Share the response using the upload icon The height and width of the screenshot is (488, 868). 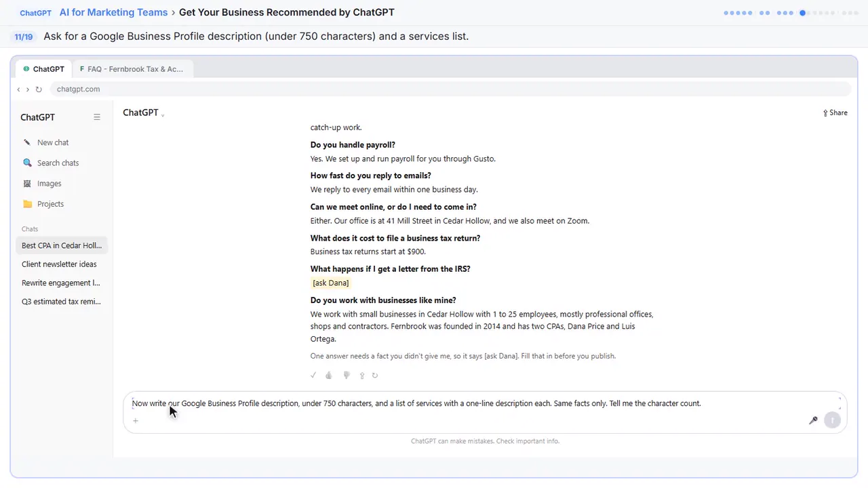tap(362, 375)
